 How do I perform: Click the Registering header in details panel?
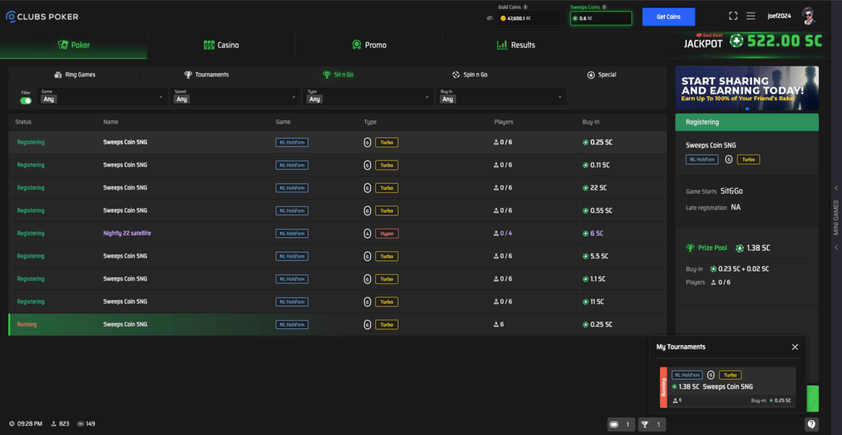coord(747,122)
